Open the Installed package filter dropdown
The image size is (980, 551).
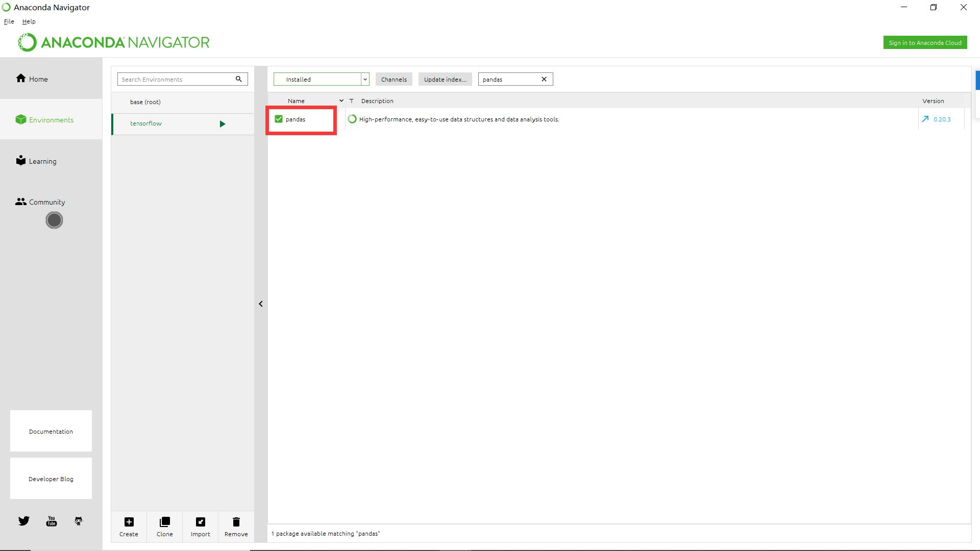click(365, 80)
